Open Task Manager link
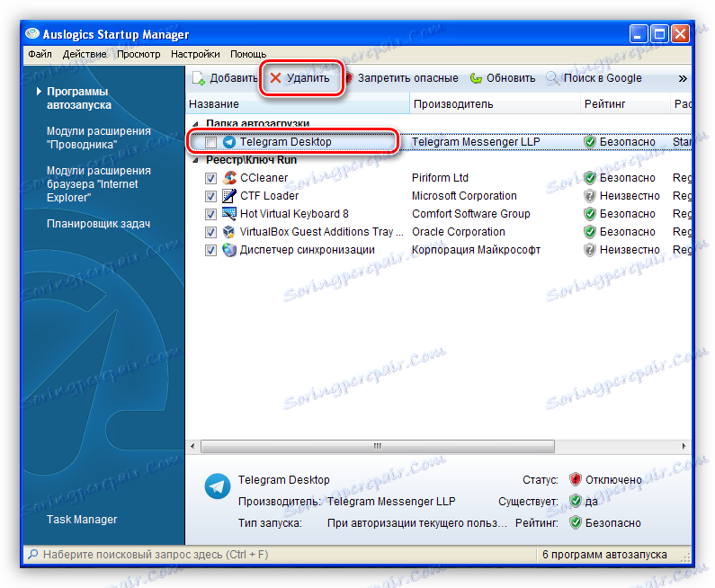This screenshot has width=715, height=588. point(82,519)
